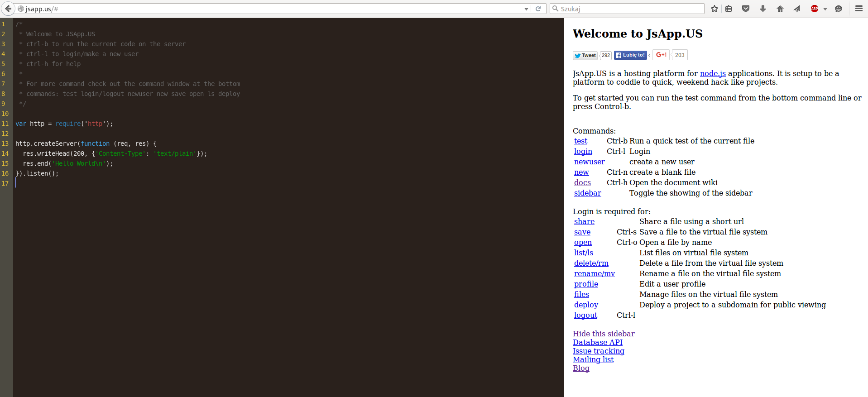Click the 'share' command link
This screenshot has height=397, width=868.
[x=584, y=221]
